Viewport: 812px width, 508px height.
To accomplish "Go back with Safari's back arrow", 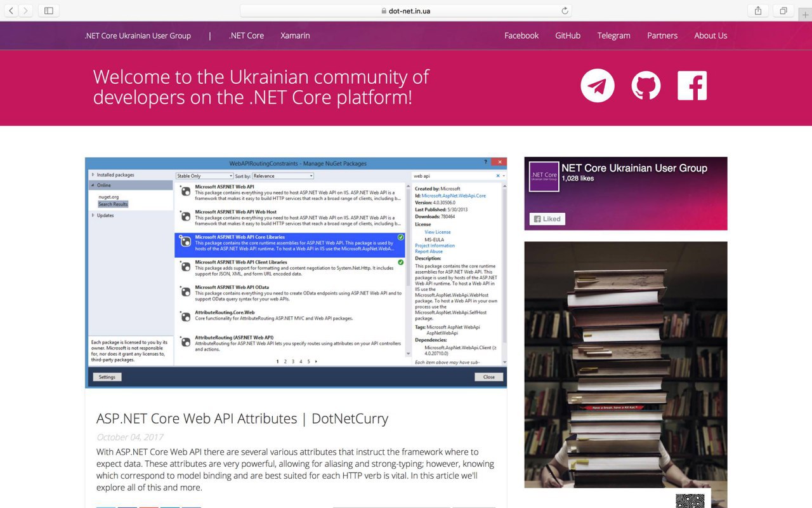I will (x=11, y=11).
